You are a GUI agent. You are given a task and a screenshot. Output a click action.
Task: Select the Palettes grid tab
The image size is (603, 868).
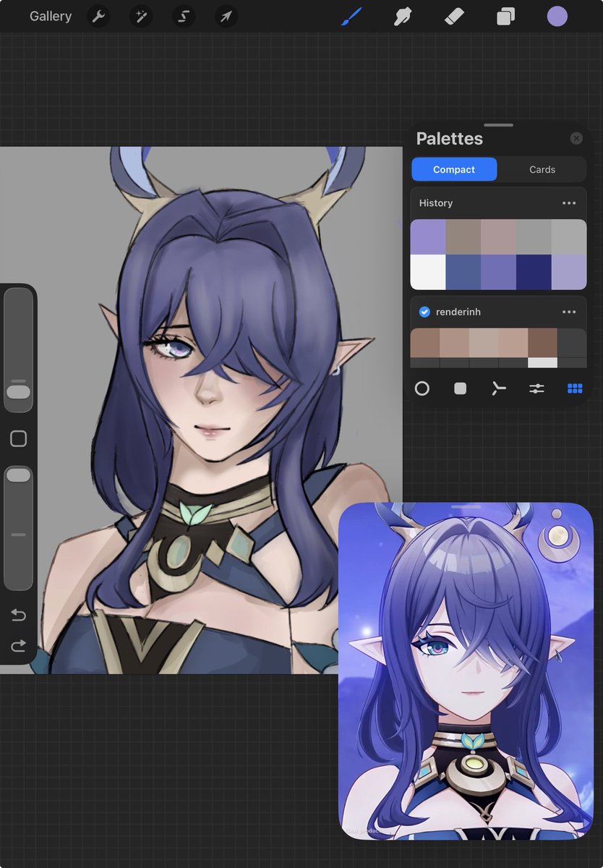tap(575, 388)
